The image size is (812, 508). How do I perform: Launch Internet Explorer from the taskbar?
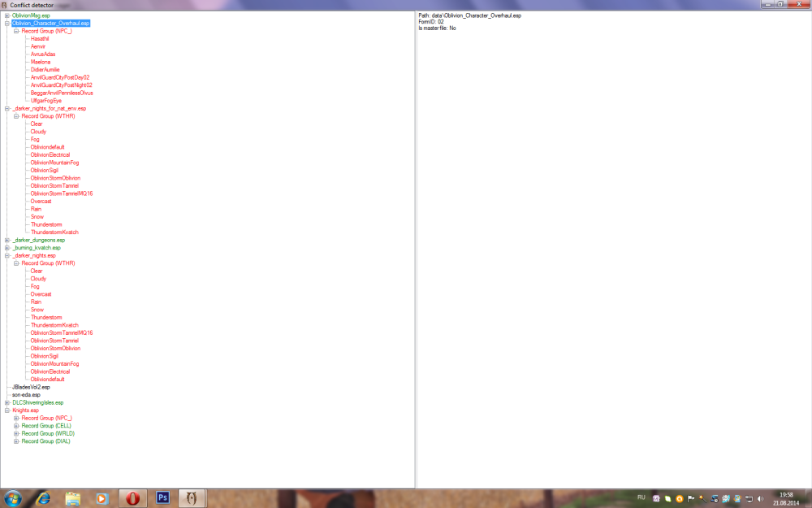pyautogui.click(x=44, y=499)
